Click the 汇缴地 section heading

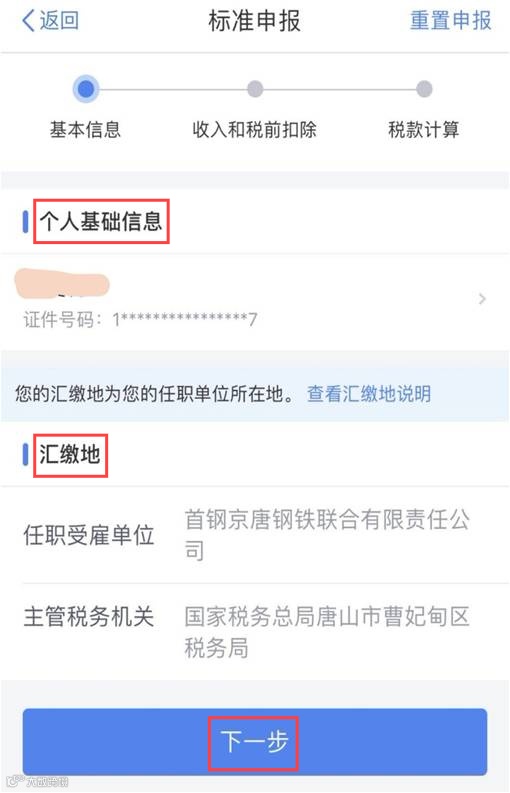(x=70, y=455)
